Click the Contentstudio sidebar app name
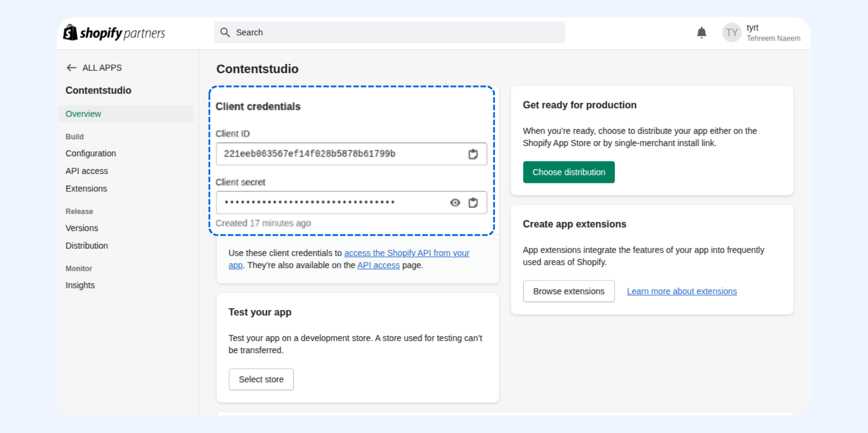868x433 pixels. [98, 90]
